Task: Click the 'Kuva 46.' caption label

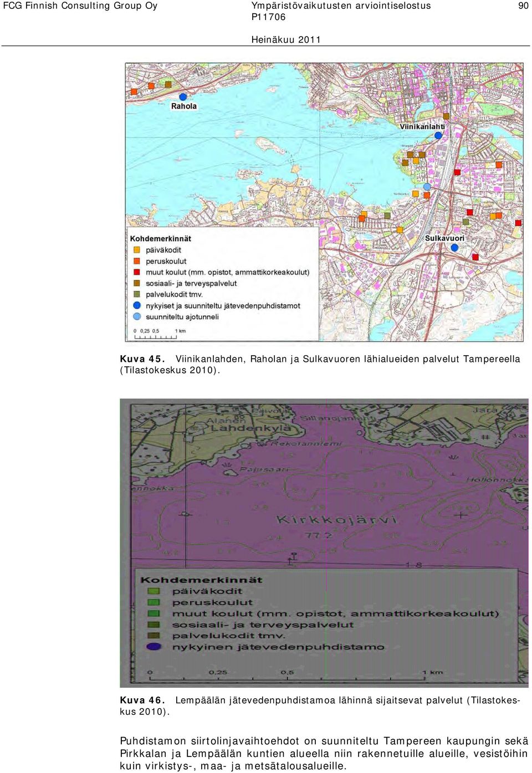Action: pyautogui.click(x=142, y=700)
